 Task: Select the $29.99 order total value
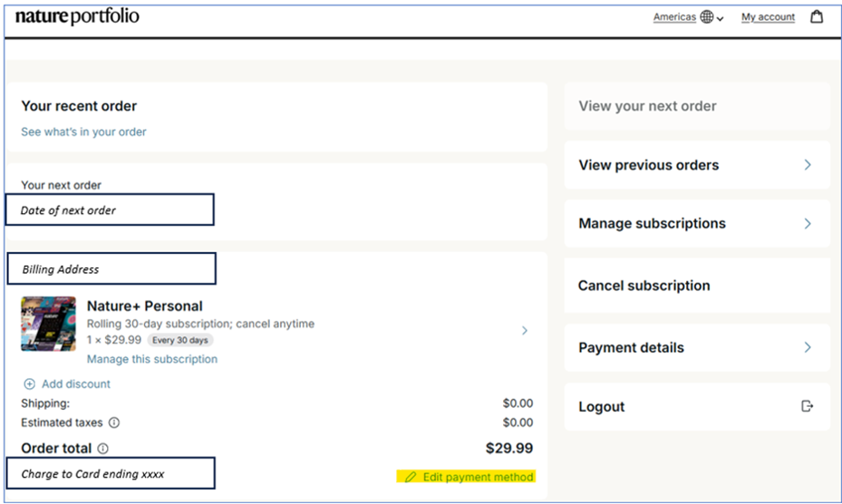coord(509,448)
